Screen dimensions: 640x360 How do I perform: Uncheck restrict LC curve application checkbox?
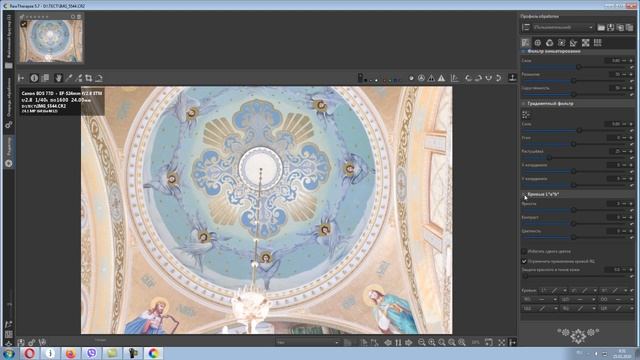(x=524, y=261)
